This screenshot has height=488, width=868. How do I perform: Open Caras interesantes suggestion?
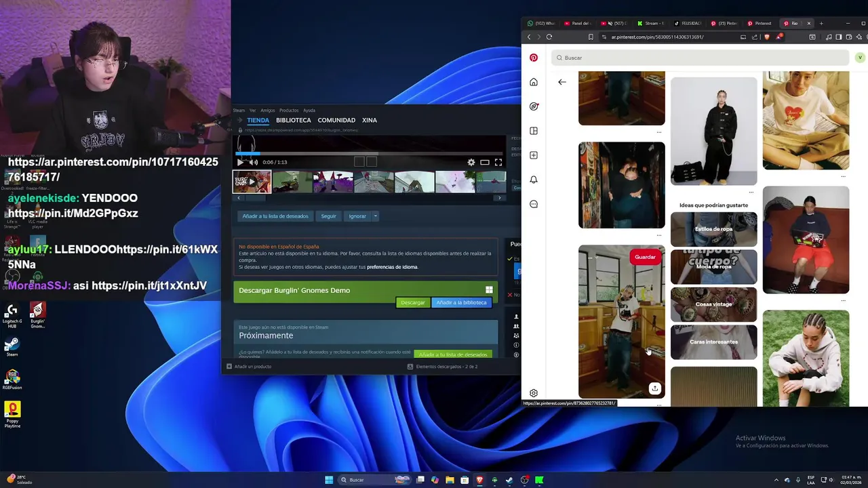[714, 342]
